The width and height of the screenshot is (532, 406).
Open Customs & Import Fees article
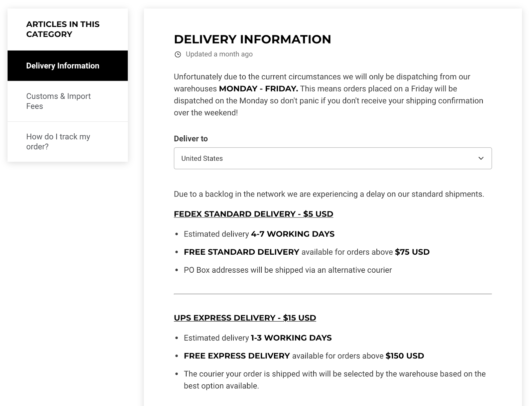click(x=59, y=101)
